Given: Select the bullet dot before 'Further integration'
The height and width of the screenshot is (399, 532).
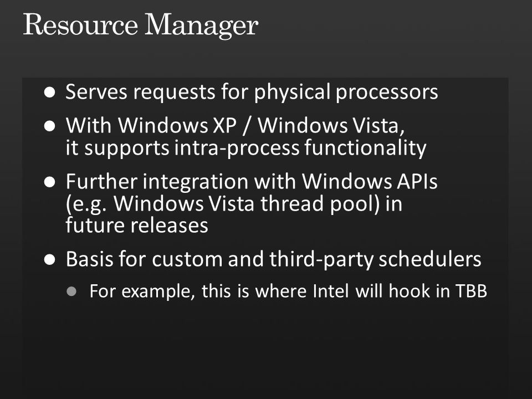Looking at the screenshot, I should tap(49, 182).
